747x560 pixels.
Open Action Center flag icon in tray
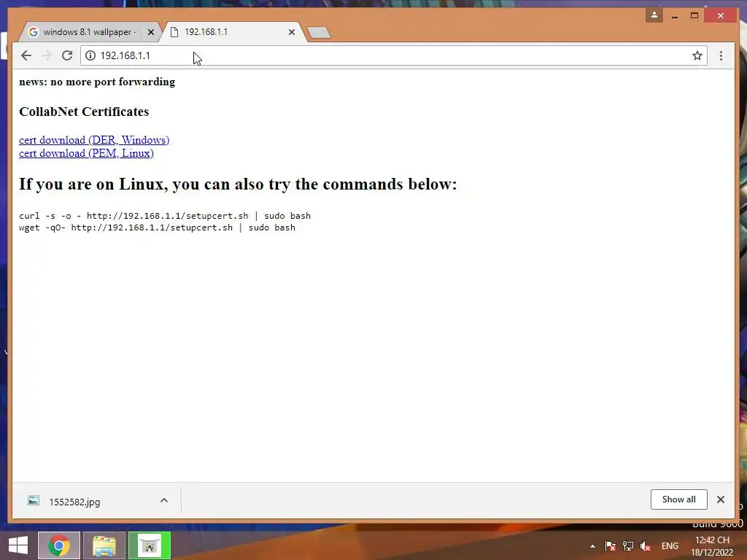[611, 546]
